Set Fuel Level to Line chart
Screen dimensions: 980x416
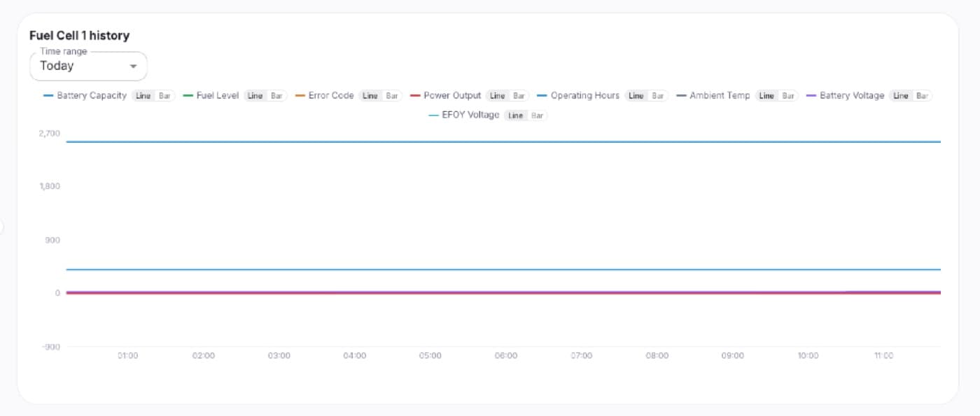[x=255, y=96]
